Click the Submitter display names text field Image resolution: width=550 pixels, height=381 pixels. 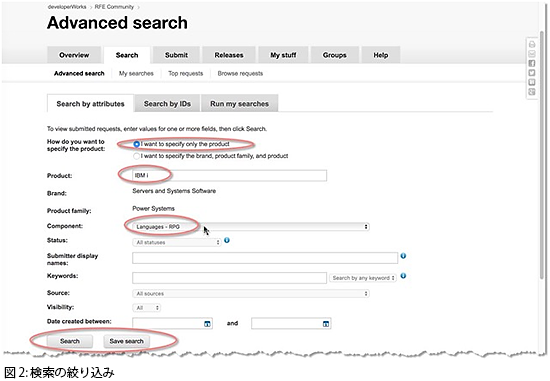[x=265, y=258]
